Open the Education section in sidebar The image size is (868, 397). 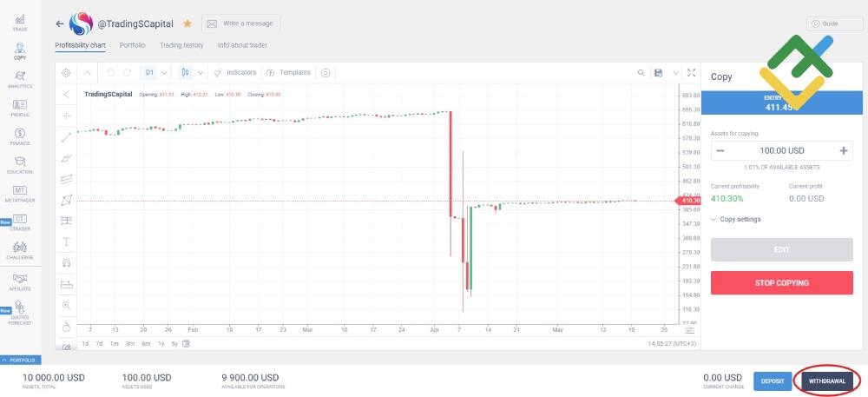pos(20,165)
